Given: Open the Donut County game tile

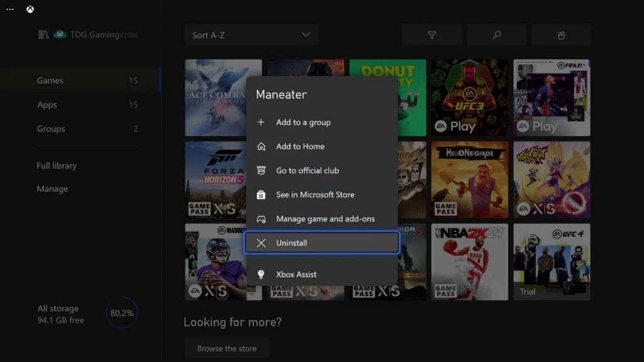Looking at the screenshot, I should click(412, 97).
